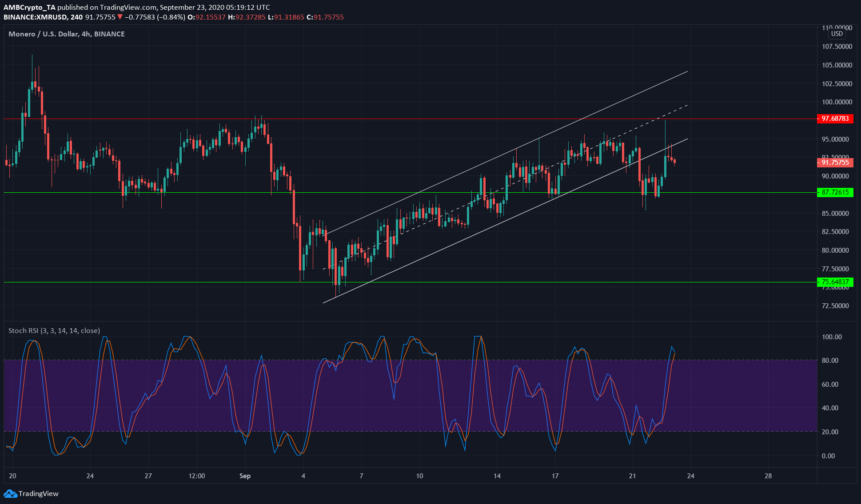Click the 100.00 Stoch RSI scale label
Image resolution: width=861 pixels, height=504 pixels.
[x=832, y=337]
